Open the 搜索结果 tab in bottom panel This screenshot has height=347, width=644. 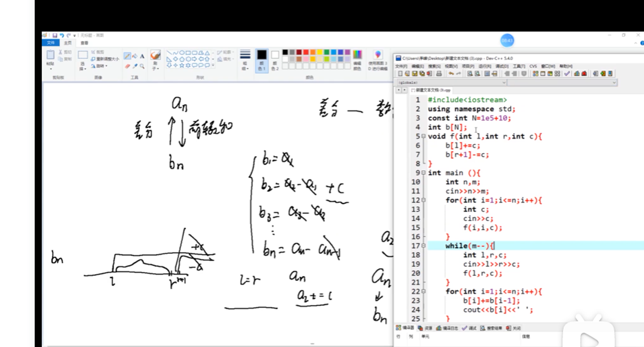[492, 328]
